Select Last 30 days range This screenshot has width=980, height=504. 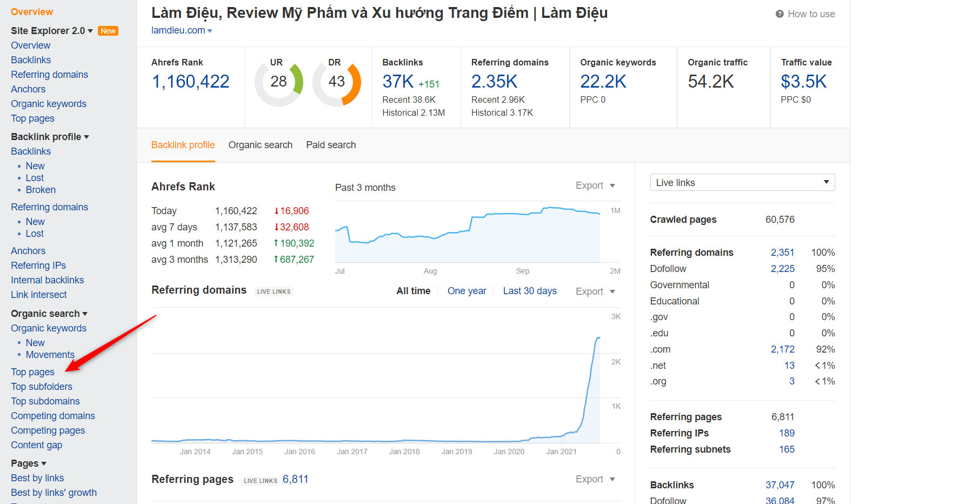coord(530,291)
